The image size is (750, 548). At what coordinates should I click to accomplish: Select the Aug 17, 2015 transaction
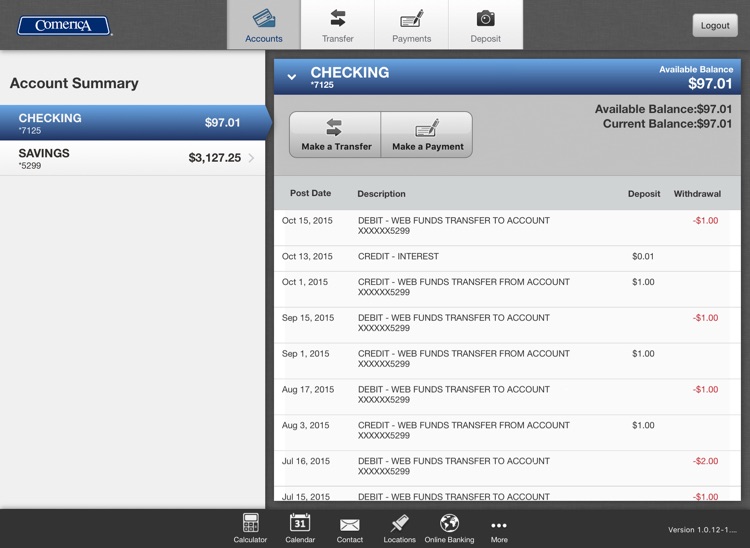click(507, 397)
